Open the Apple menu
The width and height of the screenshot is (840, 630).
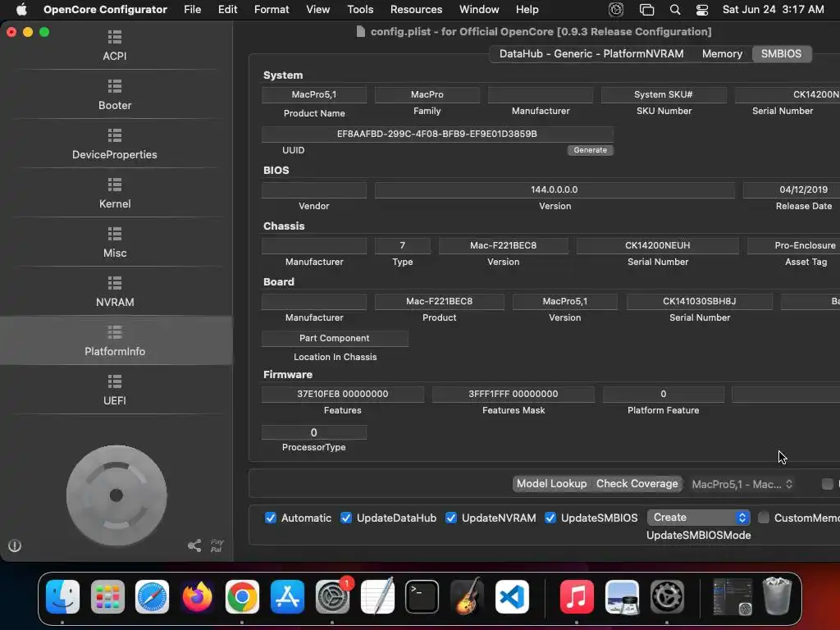click(x=21, y=10)
